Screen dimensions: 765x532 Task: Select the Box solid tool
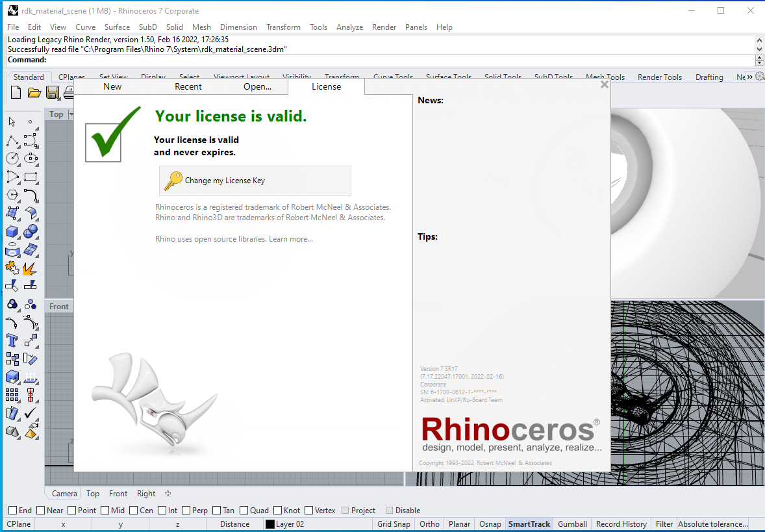(12, 232)
